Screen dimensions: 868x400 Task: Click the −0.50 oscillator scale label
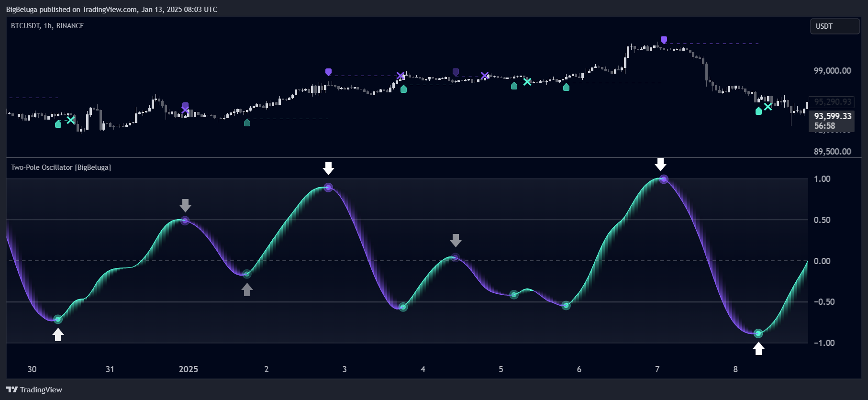point(824,302)
